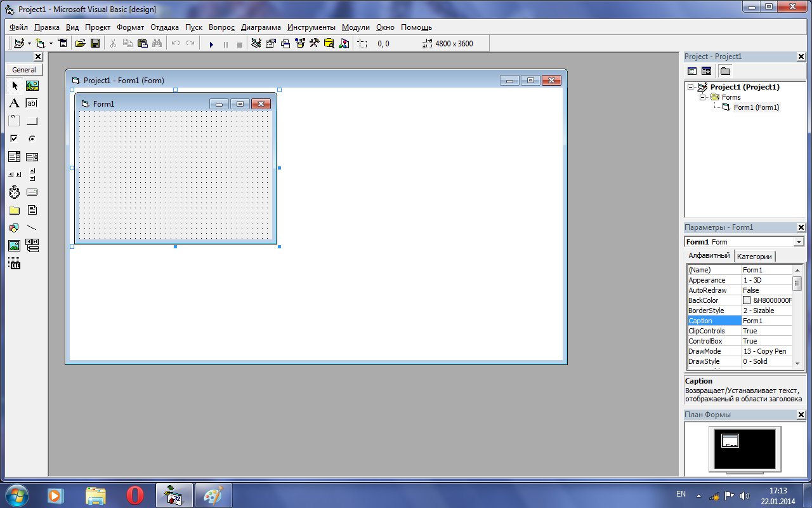The height and width of the screenshot is (508, 812).
Task: Select the FileListBox control tool
Action: coord(32,210)
